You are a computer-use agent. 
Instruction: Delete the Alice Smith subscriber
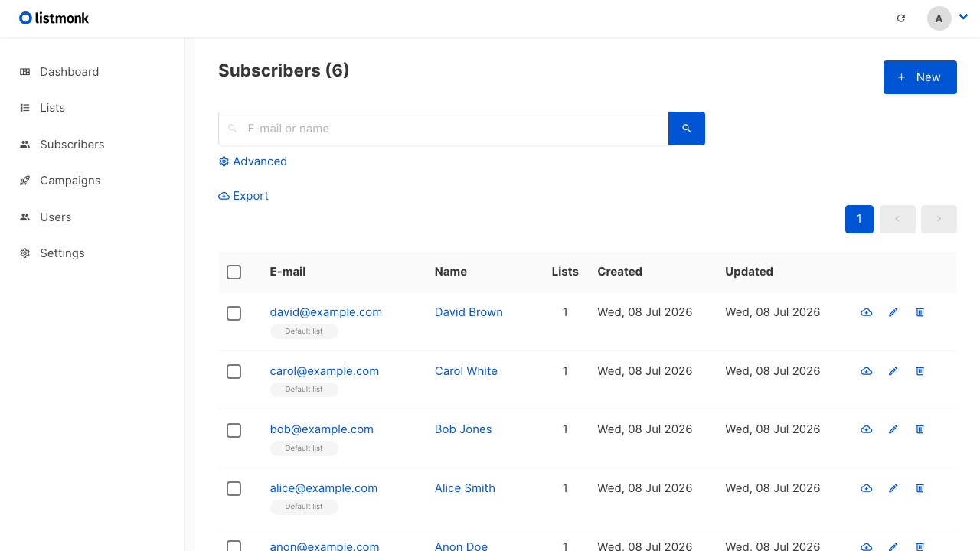(x=920, y=488)
